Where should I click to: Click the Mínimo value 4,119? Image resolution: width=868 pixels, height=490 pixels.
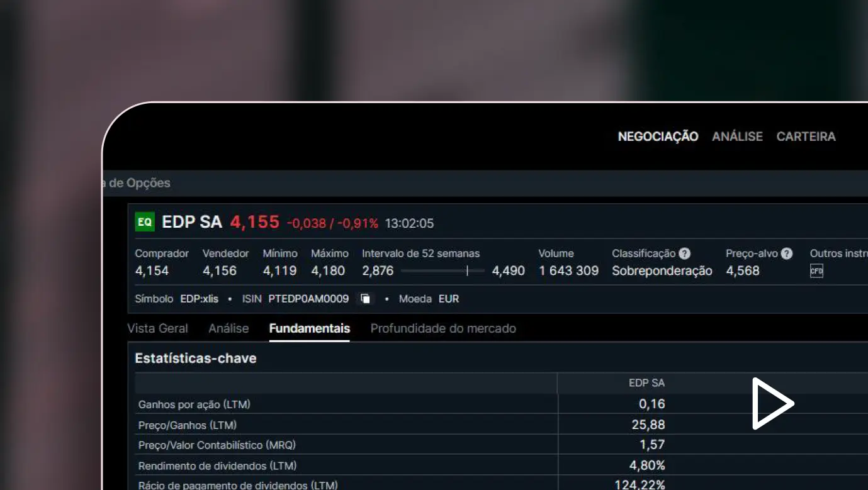pyautogui.click(x=279, y=271)
